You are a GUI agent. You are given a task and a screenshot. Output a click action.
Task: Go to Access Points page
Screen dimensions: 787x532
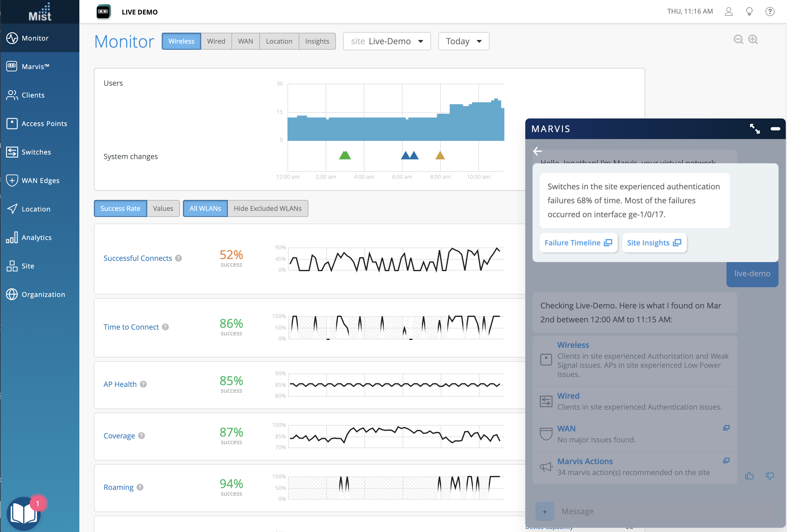click(x=44, y=124)
